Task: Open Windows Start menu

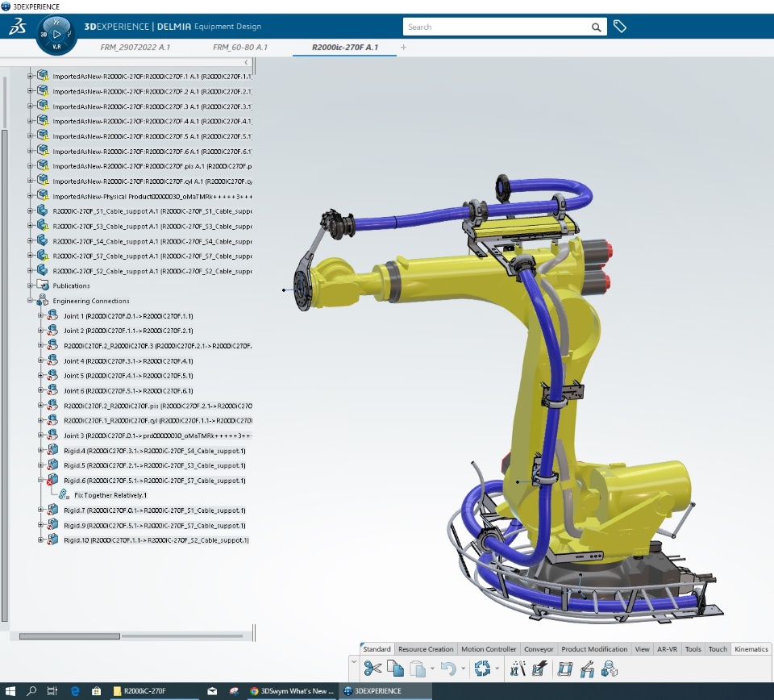Action: 10,691
